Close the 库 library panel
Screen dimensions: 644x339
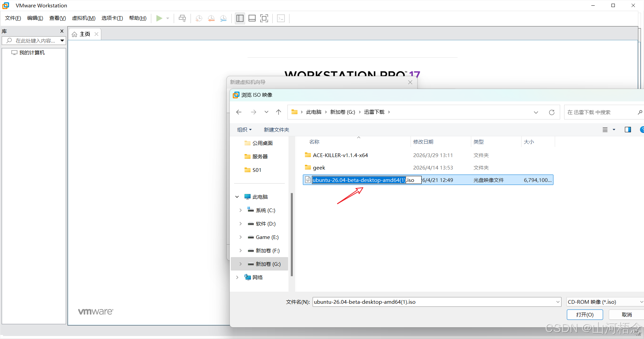tap(62, 31)
